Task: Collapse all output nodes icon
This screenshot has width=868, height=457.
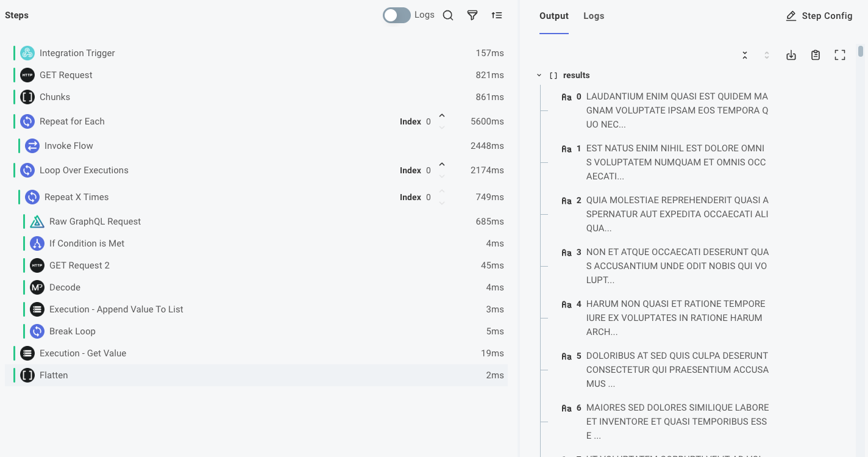Action: [x=745, y=56]
